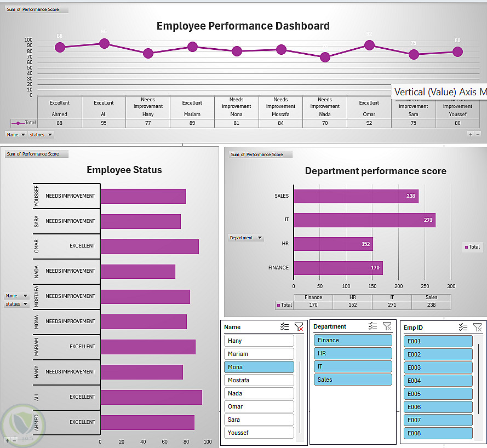The height and width of the screenshot is (448, 487).
Task: Select the IT bar showing 271
Action: point(365,220)
